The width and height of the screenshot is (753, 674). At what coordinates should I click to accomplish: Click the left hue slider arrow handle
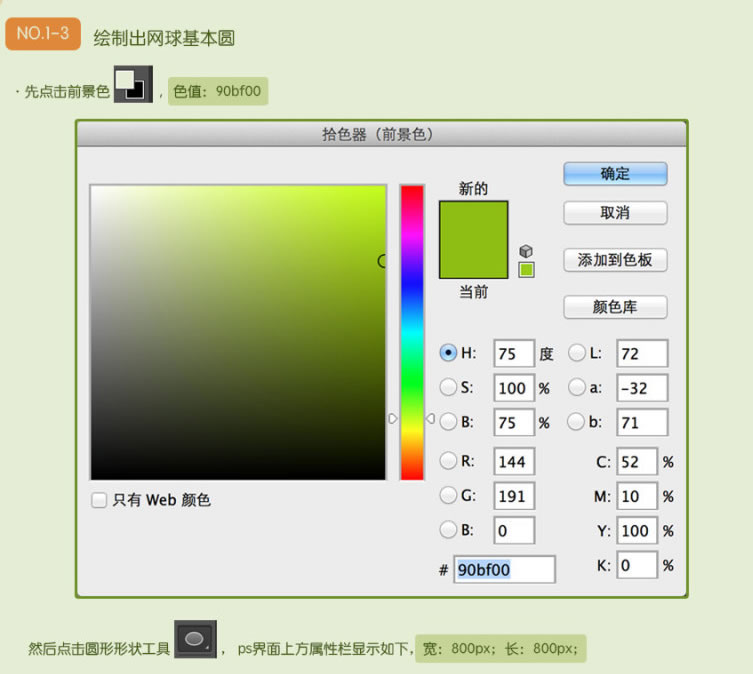(x=393, y=418)
